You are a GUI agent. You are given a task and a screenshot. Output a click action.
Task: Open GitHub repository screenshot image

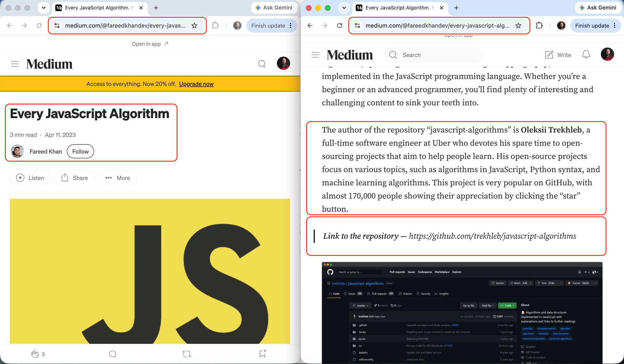462,313
